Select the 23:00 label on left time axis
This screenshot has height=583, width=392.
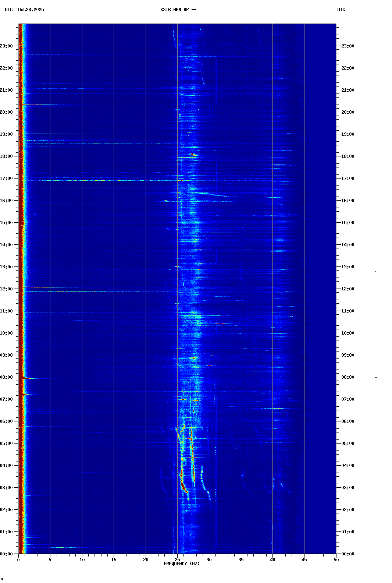tap(6, 46)
